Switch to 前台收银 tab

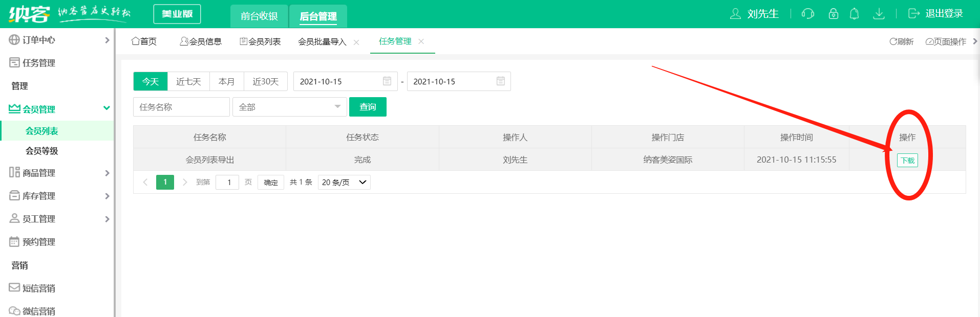259,16
